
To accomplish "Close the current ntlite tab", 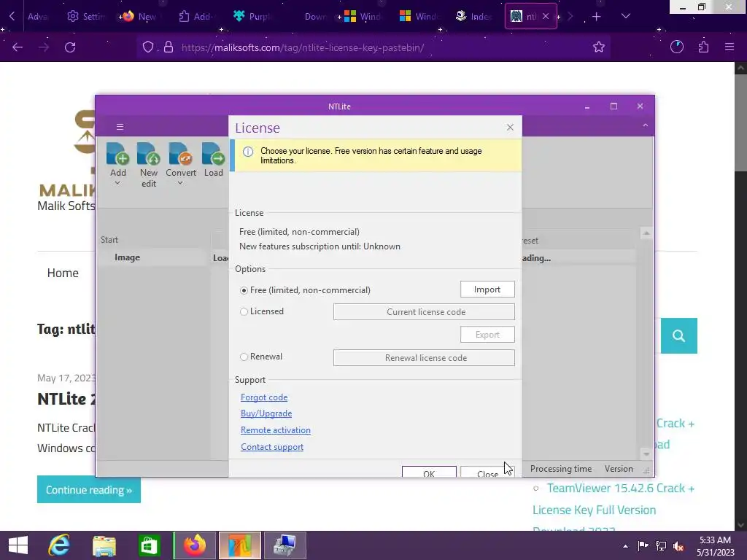I will point(546,16).
